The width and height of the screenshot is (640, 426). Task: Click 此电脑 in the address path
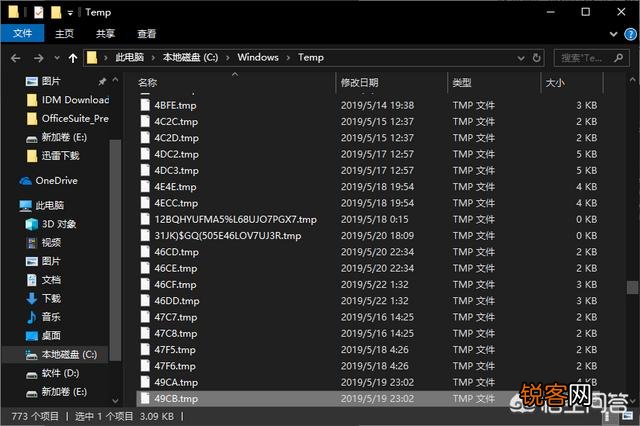(129, 58)
